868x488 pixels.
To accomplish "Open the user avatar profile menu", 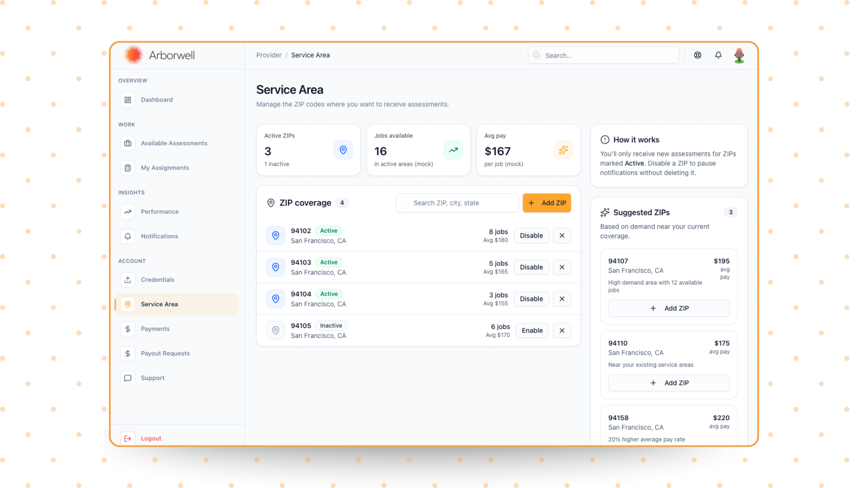I will pyautogui.click(x=739, y=56).
